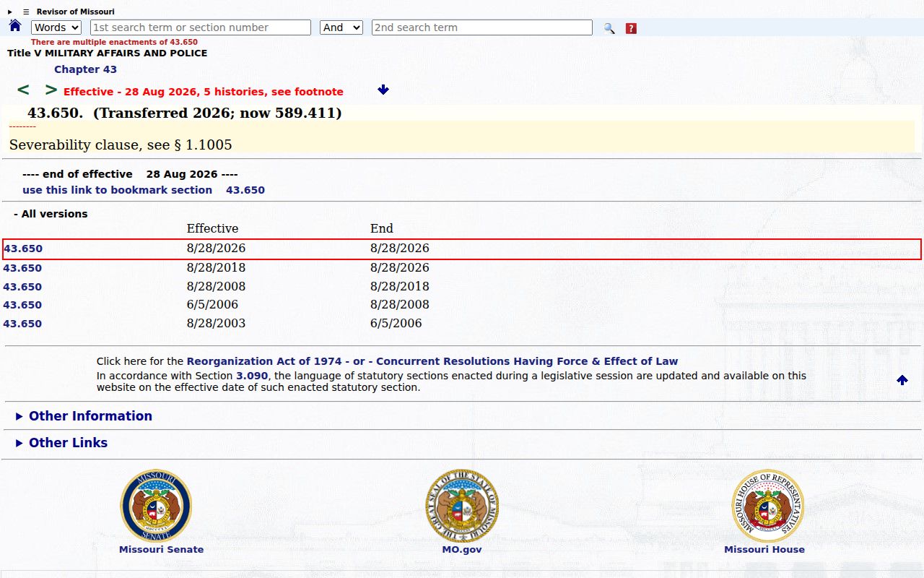The height and width of the screenshot is (578, 924).
Task: Click End date 8/28/2018 cell
Action: coord(400,286)
